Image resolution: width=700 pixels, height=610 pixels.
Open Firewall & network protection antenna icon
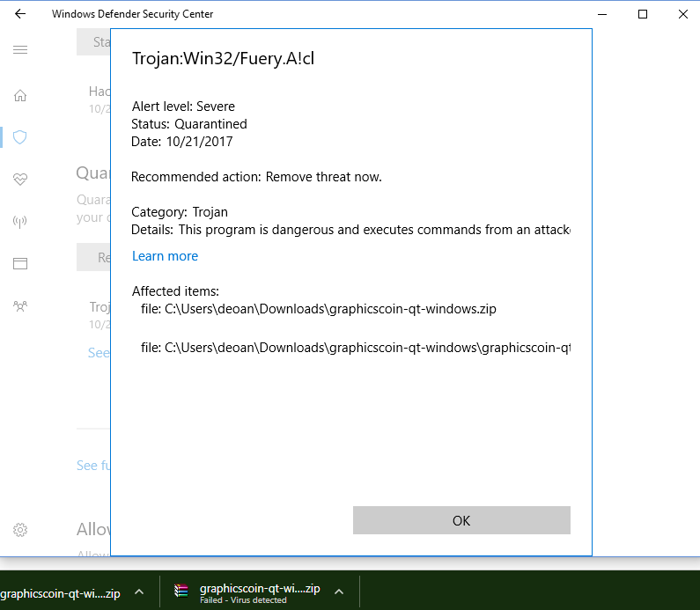[20, 221]
